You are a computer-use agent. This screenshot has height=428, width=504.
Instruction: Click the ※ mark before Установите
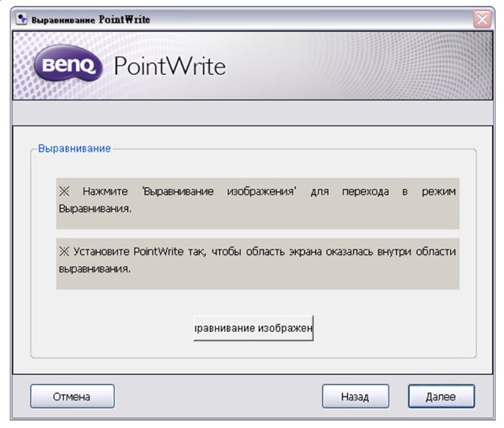(x=64, y=252)
